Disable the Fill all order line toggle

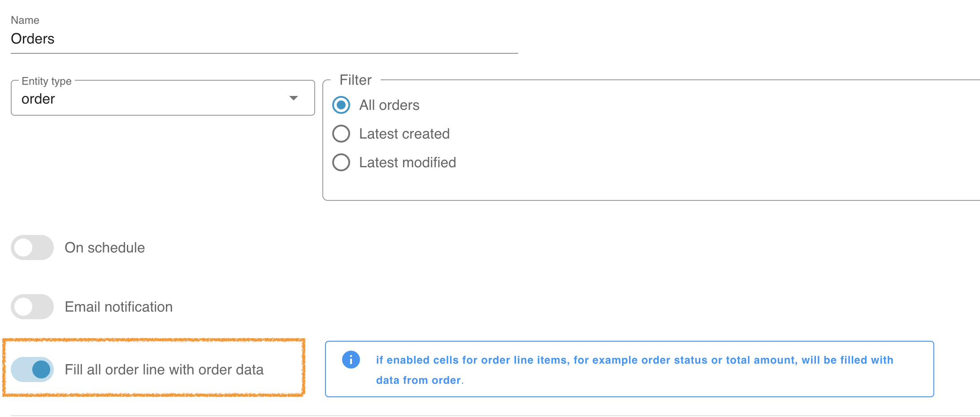pyautogui.click(x=32, y=369)
